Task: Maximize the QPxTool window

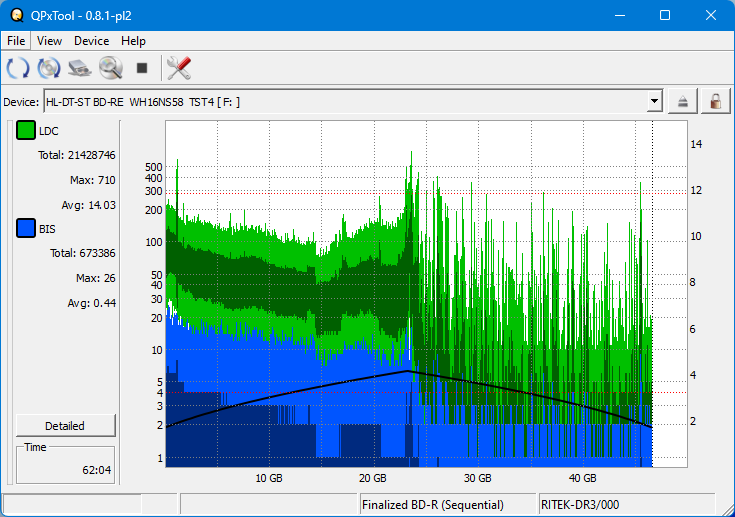Action: [x=665, y=15]
